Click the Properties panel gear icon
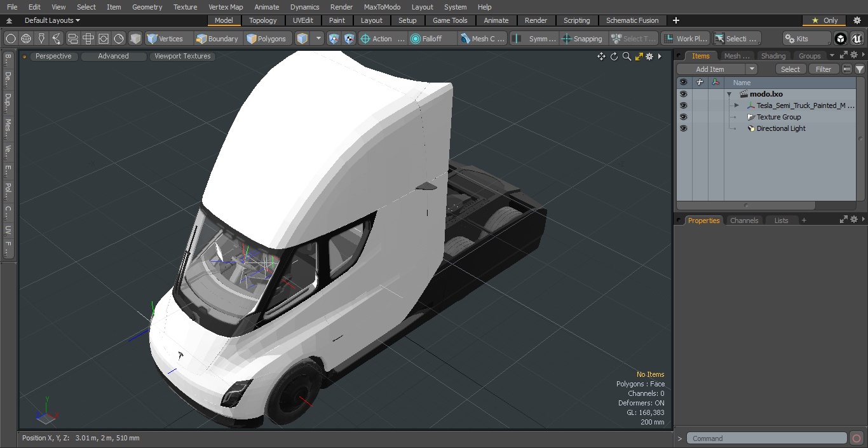The image size is (868, 448). click(854, 219)
